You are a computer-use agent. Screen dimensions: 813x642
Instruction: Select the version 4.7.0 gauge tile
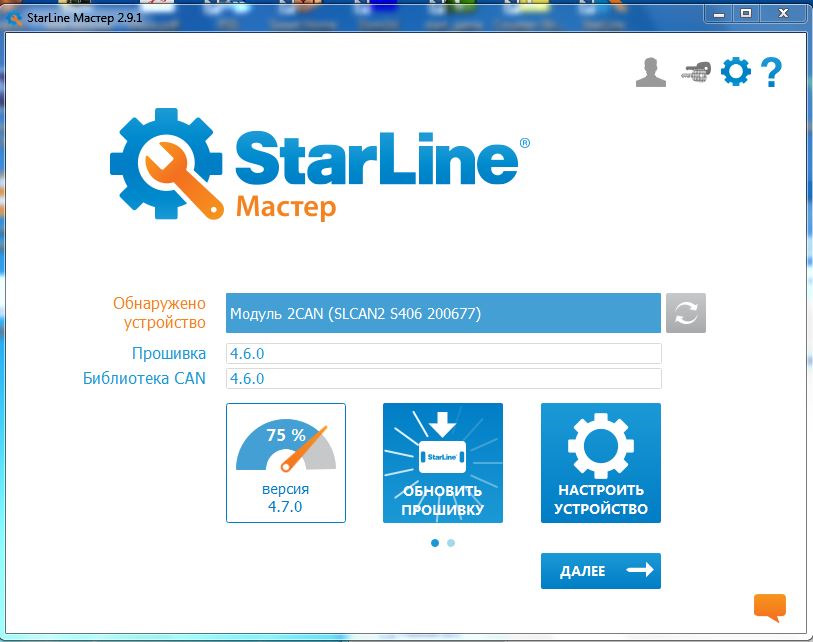coord(286,463)
